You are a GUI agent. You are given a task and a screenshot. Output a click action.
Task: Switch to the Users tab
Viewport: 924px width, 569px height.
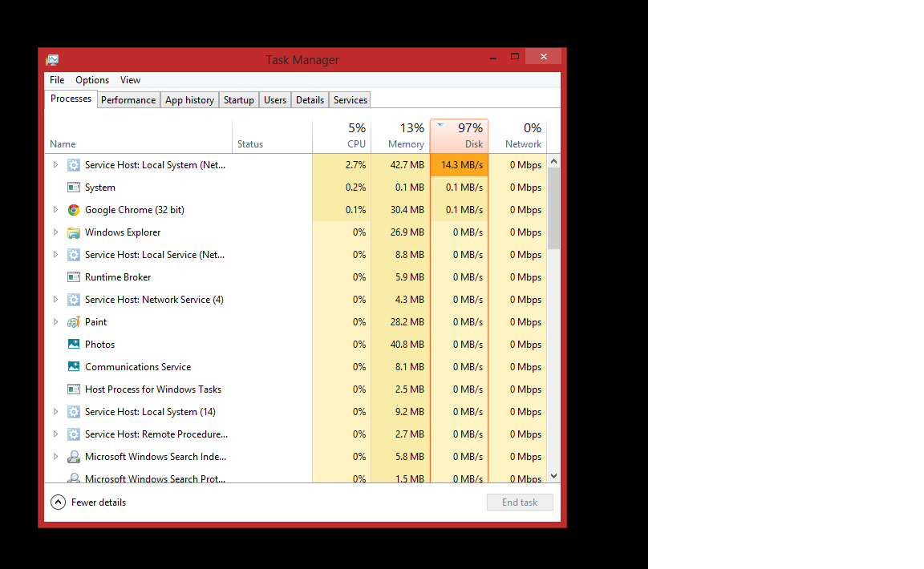[275, 100]
